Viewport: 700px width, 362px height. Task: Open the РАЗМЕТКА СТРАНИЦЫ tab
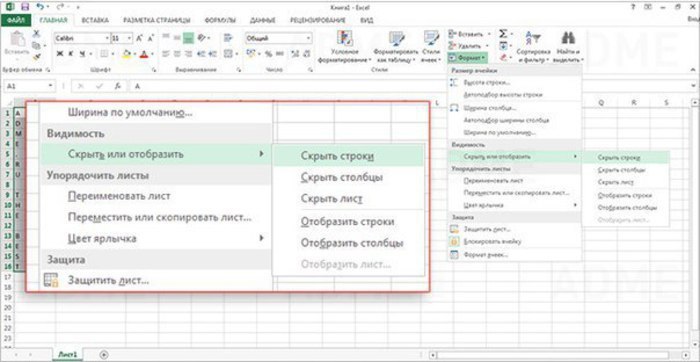(x=157, y=20)
